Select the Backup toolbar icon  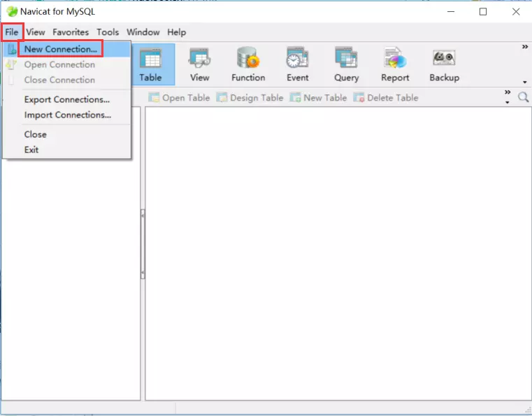[x=445, y=64]
